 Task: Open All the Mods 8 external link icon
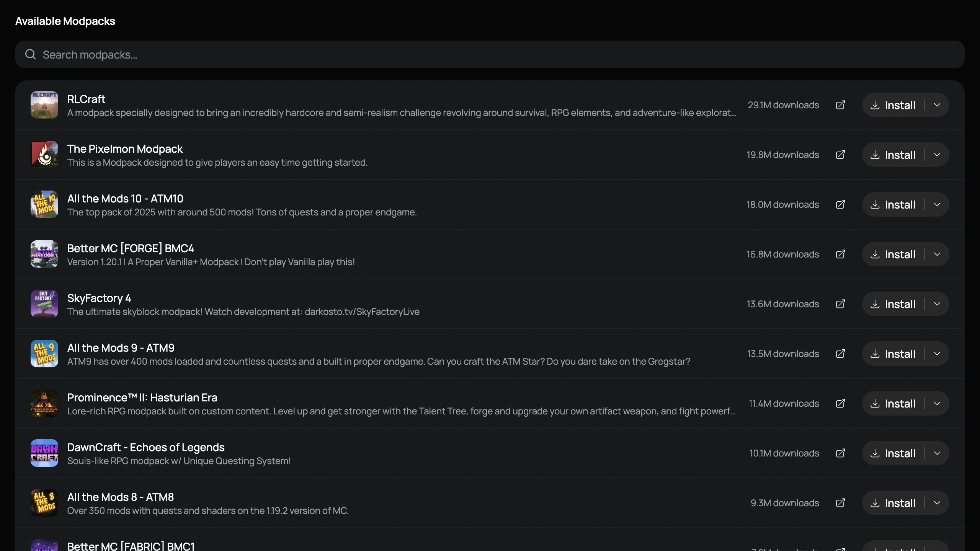[x=840, y=503]
